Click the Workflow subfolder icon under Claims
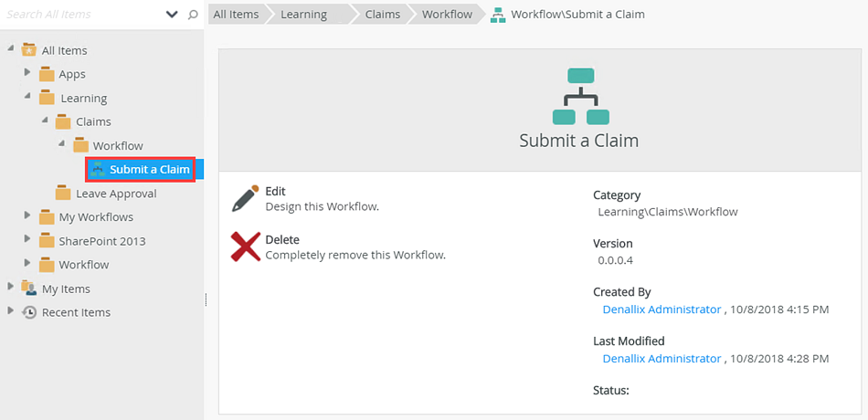868x420 pixels. tap(80, 145)
